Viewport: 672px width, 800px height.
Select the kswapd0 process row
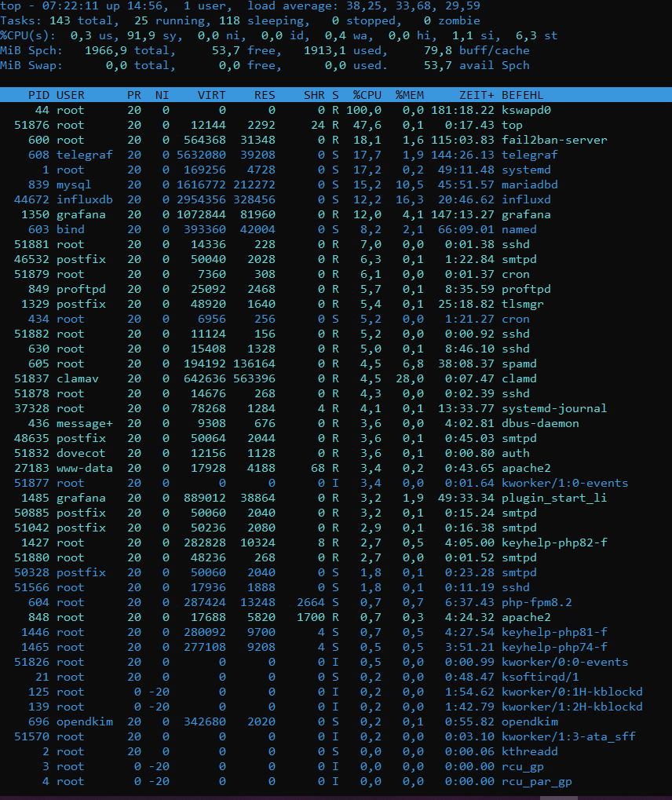[526, 110]
